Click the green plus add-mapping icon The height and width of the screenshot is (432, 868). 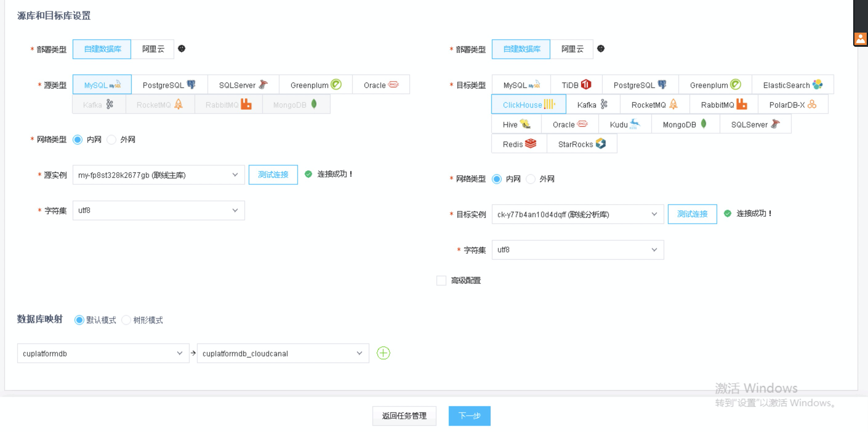383,353
